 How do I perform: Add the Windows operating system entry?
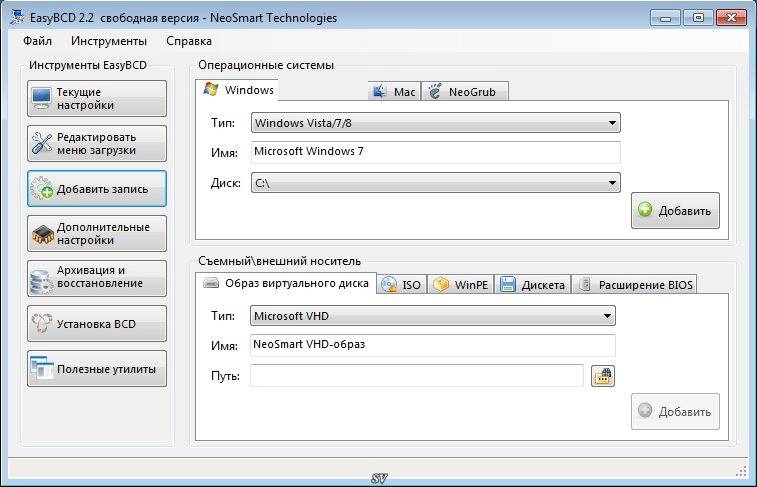coord(675,210)
